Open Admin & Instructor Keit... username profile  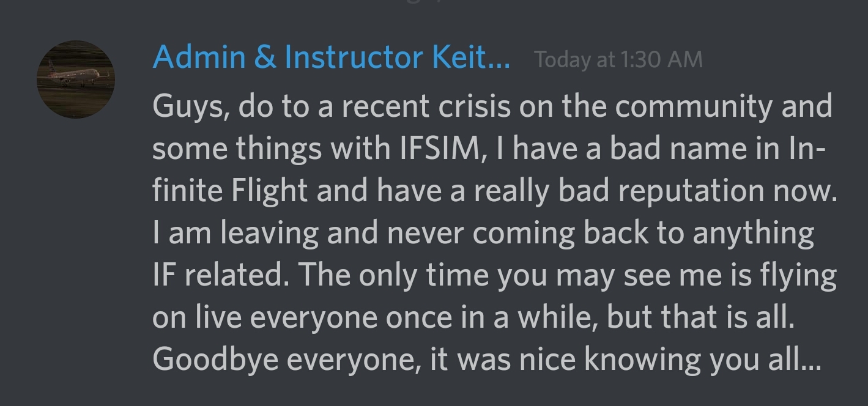[330, 58]
